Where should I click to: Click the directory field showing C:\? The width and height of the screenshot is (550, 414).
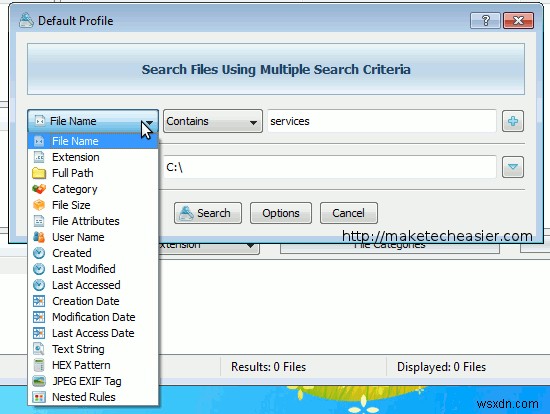coord(330,167)
